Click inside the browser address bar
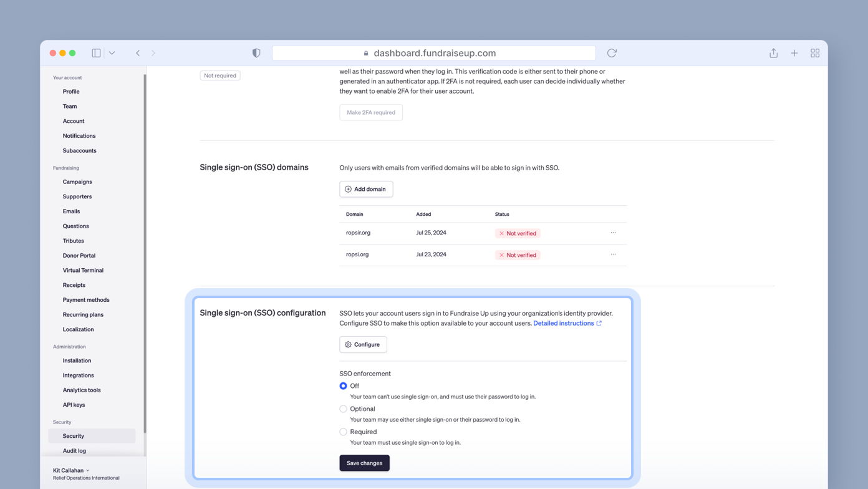Image resolution: width=868 pixels, height=489 pixels. coord(434,53)
